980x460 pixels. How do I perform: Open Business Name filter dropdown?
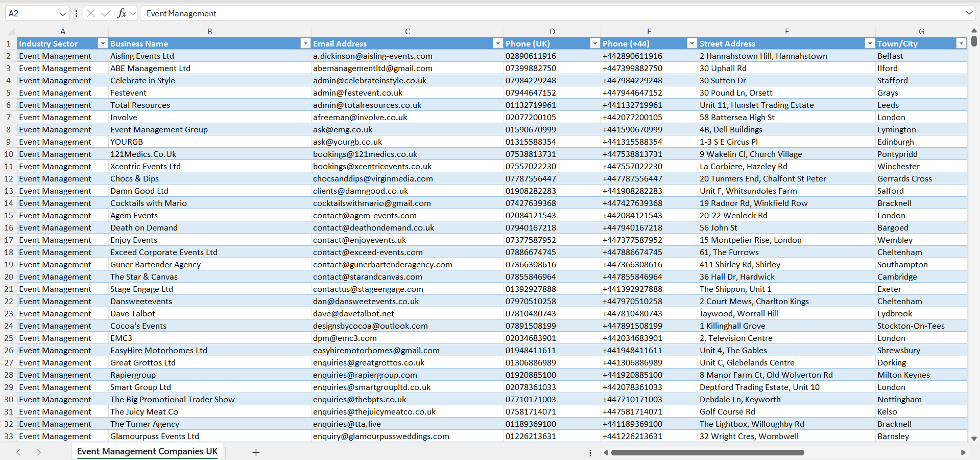click(x=305, y=43)
